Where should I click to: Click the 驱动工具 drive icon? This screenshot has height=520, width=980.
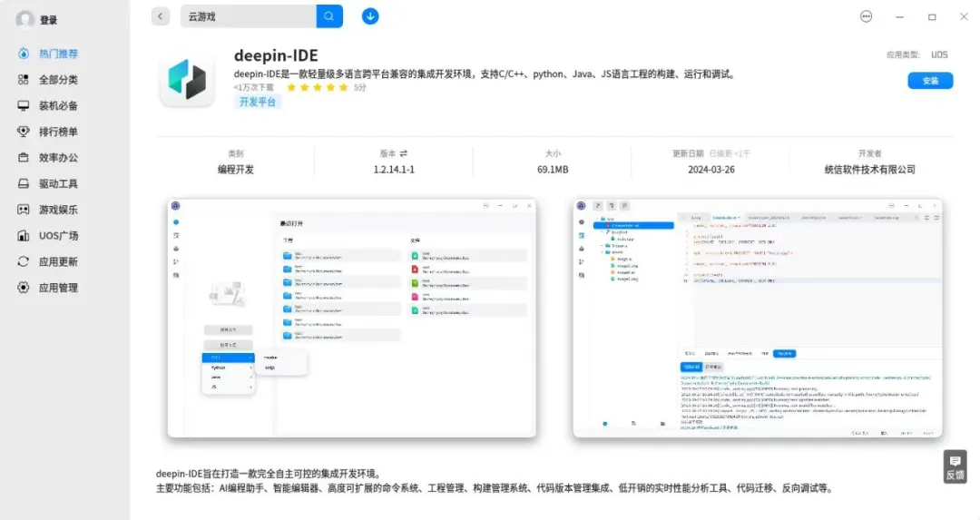pyautogui.click(x=23, y=183)
